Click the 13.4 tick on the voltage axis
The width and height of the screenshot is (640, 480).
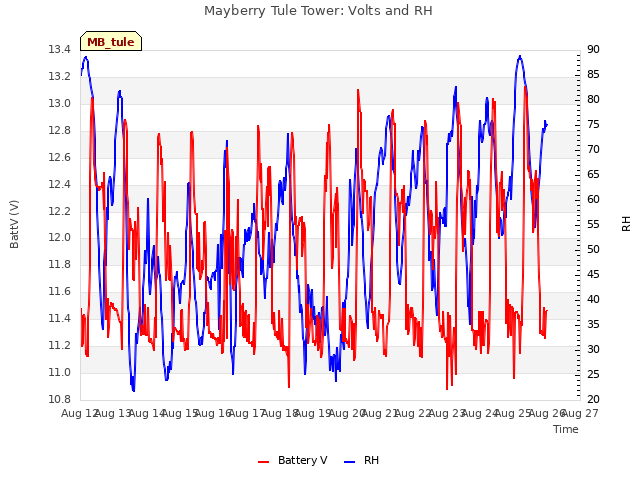point(59,50)
